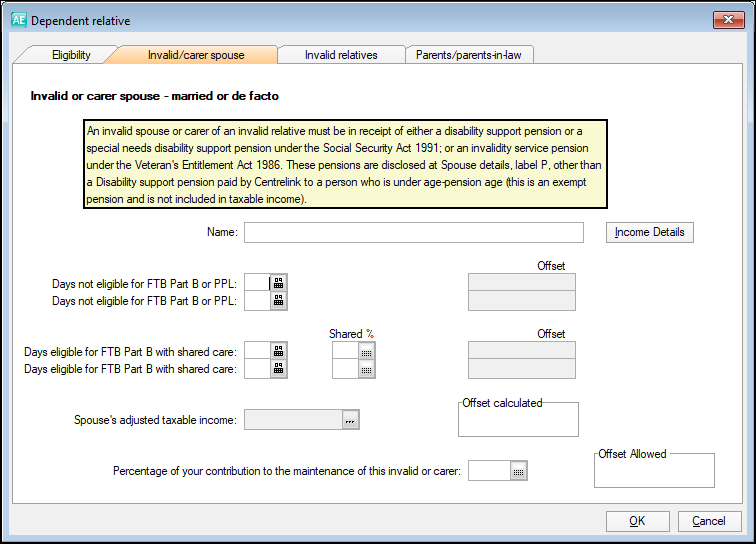756x544 pixels.
Task: Focus the Name text field
Action: click(413, 233)
